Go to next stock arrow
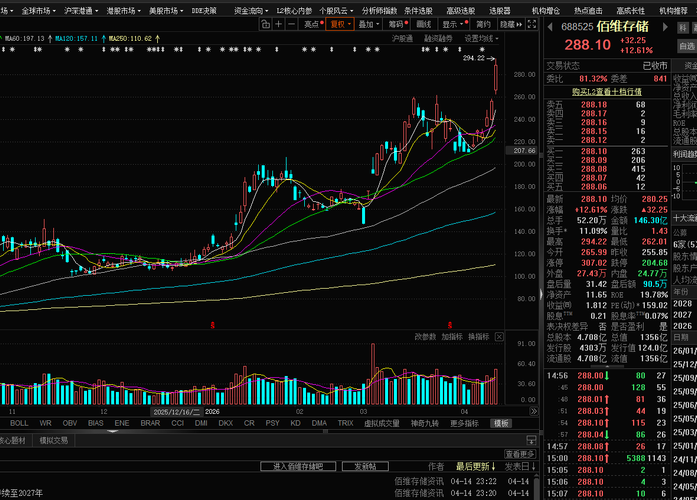 [x=665, y=27]
